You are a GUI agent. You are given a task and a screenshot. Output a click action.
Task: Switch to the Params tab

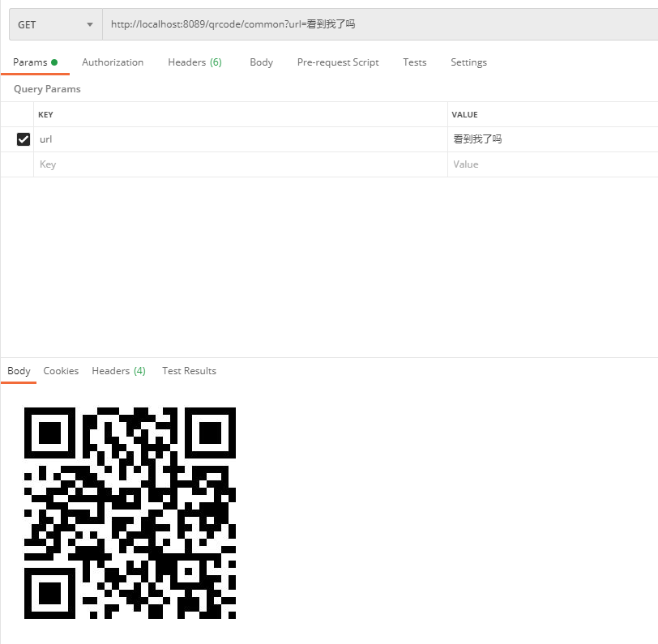(x=36, y=62)
